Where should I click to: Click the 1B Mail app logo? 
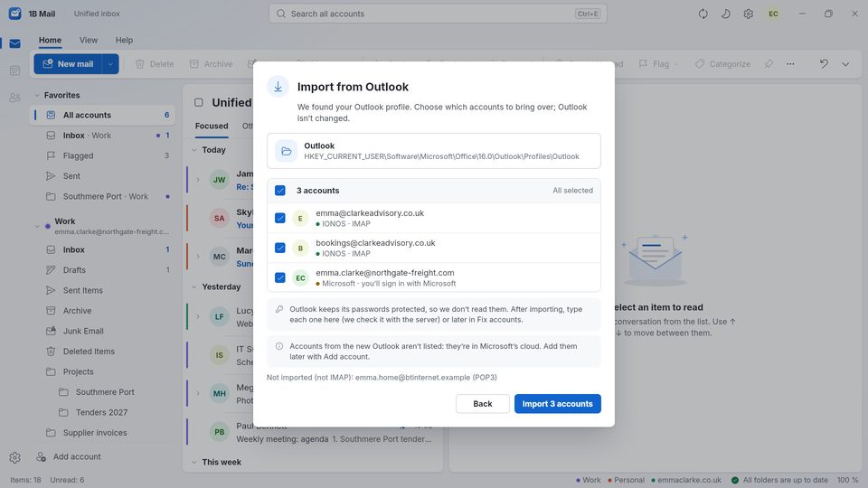(x=15, y=14)
